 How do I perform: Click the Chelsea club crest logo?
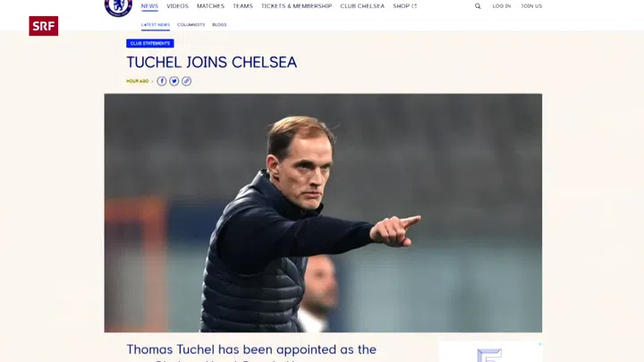pyautogui.click(x=118, y=7)
